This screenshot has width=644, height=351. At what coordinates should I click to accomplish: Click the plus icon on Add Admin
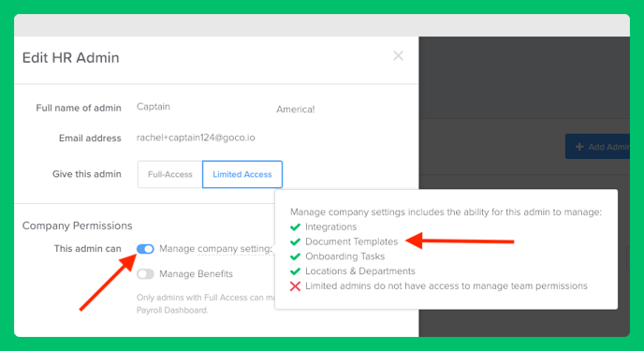click(x=579, y=147)
